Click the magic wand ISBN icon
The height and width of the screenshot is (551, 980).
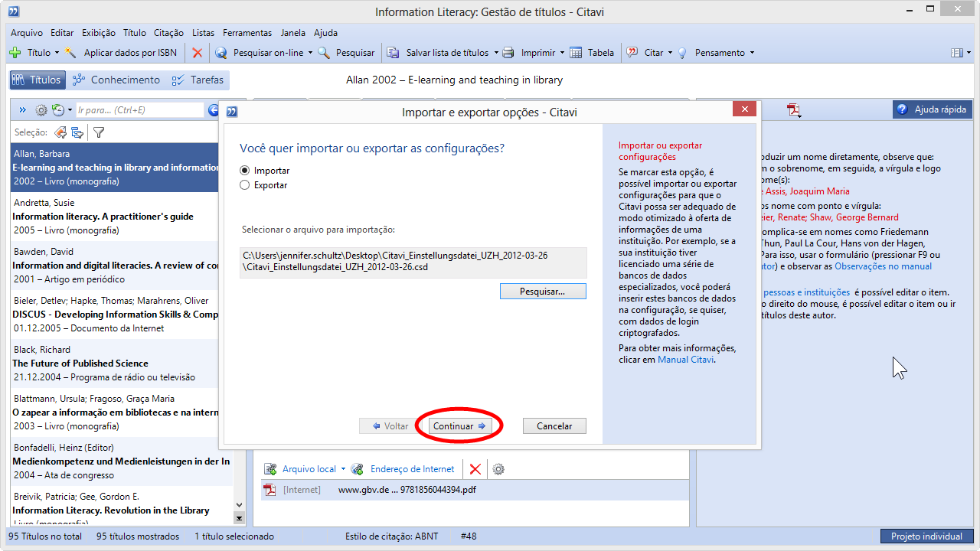point(71,53)
